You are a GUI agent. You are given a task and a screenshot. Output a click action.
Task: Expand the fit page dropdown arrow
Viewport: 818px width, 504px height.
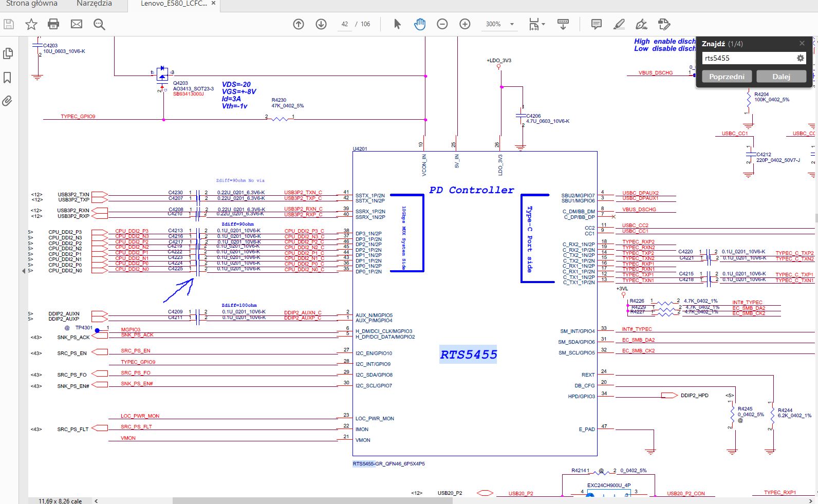544,24
